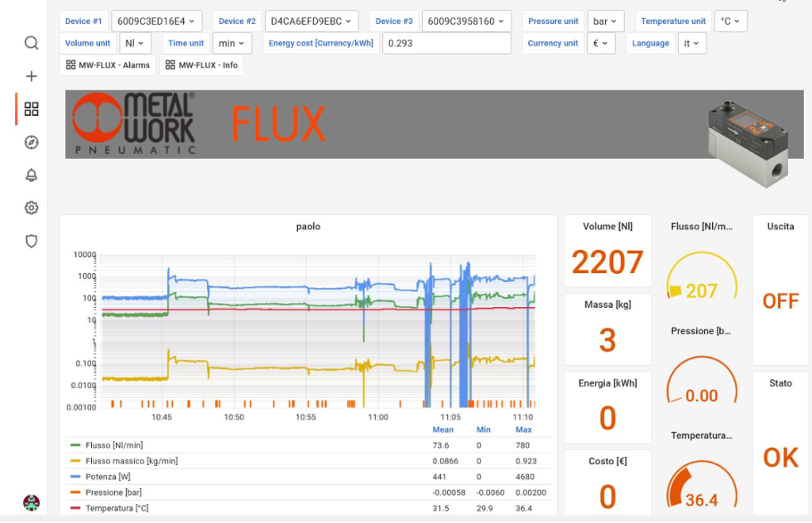812x523 pixels.
Task: Toggle the Potenza [W] legend series
Action: (x=108, y=476)
